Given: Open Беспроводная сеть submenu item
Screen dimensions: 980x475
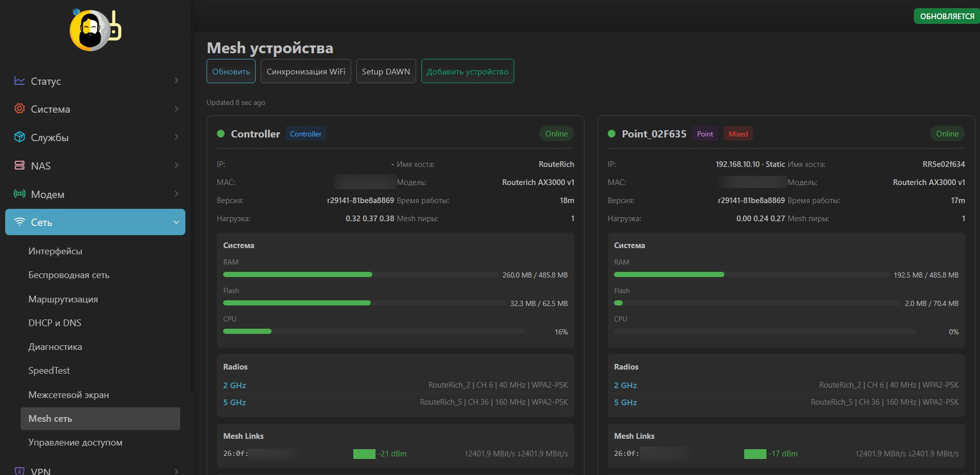Looking at the screenshot, I should point(69,275).
